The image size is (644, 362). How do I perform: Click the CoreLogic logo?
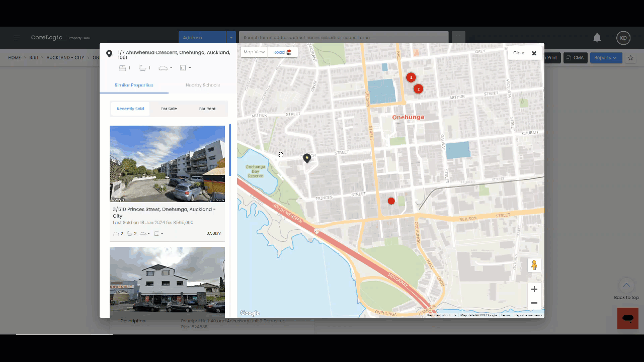(x=46, y=38)
